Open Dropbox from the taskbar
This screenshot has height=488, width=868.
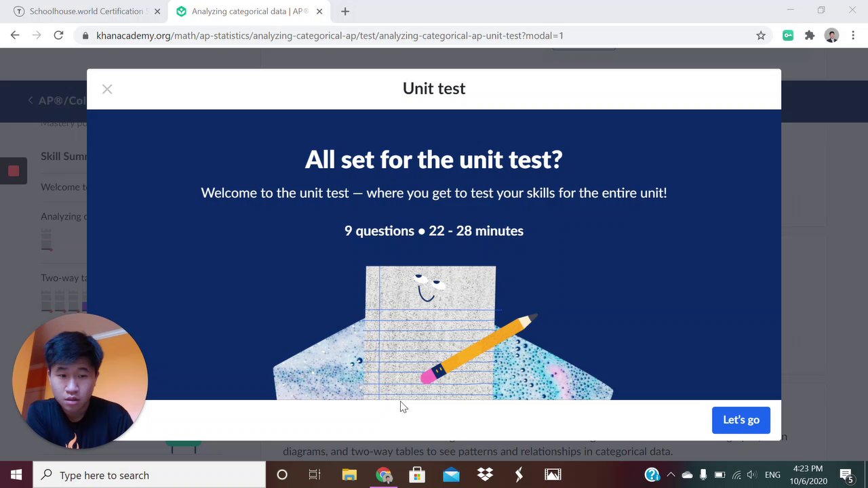485,475
